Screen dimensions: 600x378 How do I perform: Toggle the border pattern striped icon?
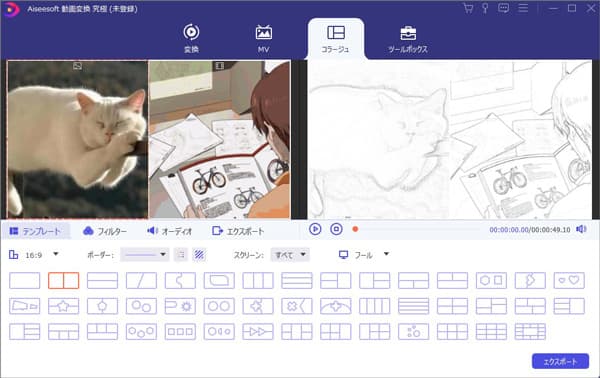[x=199, y=254]
